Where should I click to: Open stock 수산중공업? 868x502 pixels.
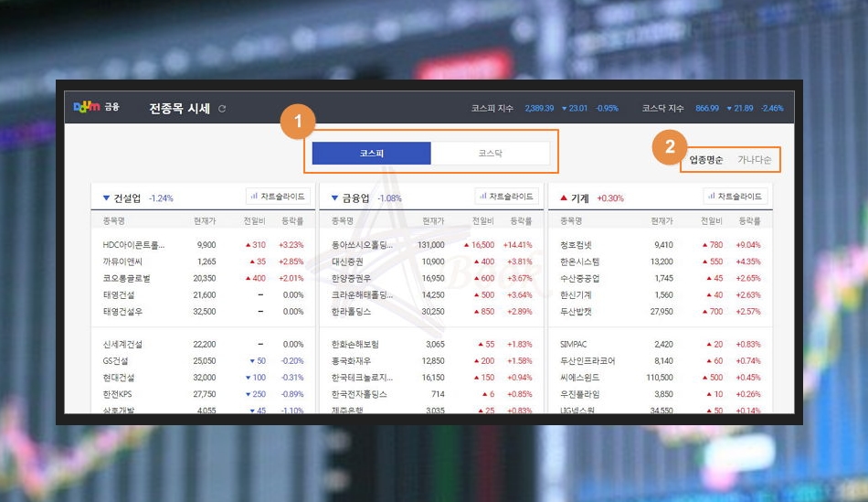[579, 278]
